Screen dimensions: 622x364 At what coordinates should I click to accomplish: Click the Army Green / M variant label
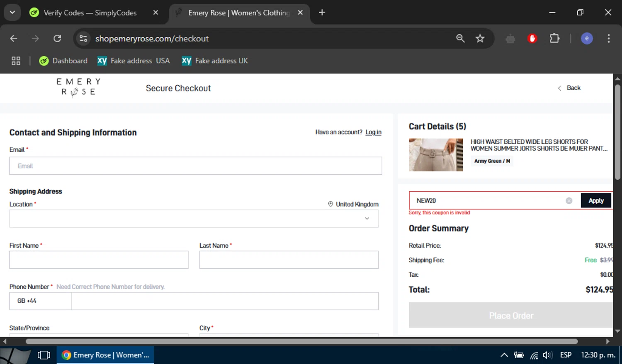[x=492, y=161]
